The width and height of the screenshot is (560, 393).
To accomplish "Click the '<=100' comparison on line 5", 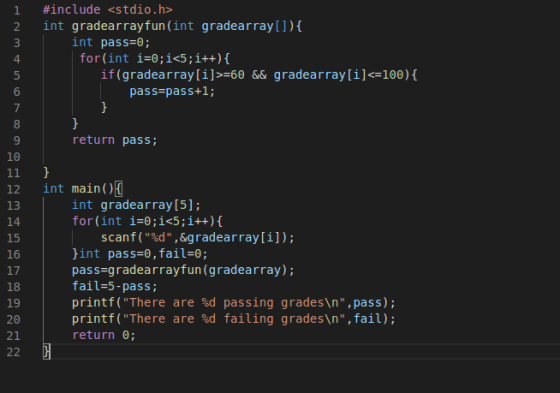I will point(385,75).
